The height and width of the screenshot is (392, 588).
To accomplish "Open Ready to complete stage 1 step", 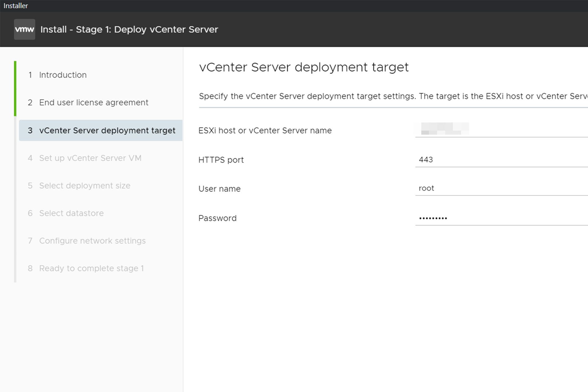I will point(86,268).
